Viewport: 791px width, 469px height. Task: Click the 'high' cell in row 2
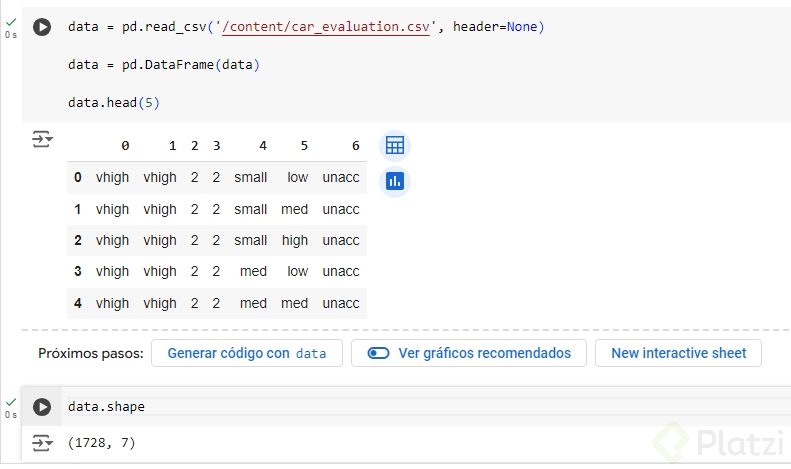(295, 240)
